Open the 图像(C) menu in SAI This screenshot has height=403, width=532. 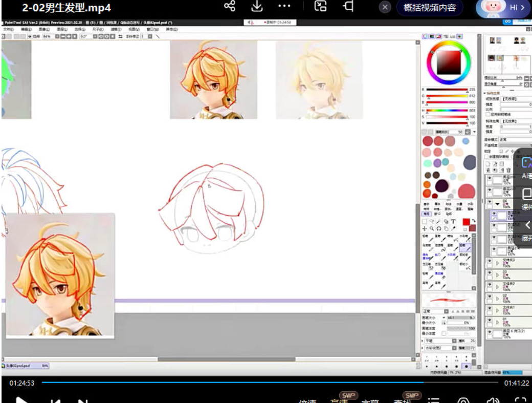44,30
